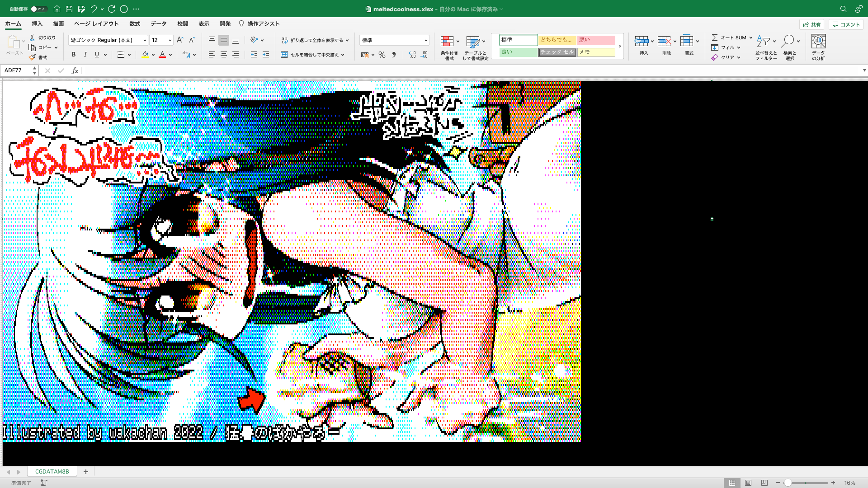Click the Share button
The height and width of the screenshot is (488, 868).
812,24
